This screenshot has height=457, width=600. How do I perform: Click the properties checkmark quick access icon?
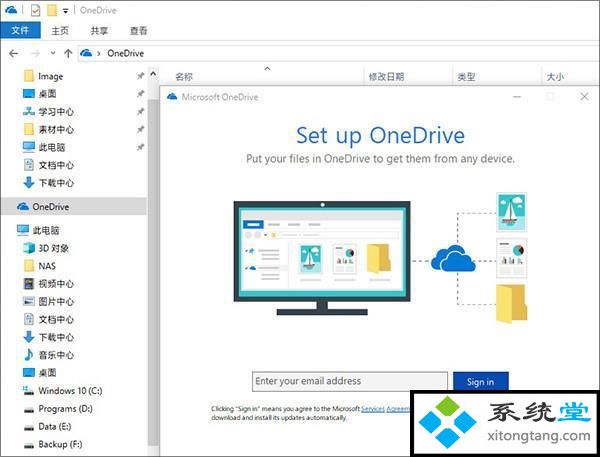coord(35,10)
